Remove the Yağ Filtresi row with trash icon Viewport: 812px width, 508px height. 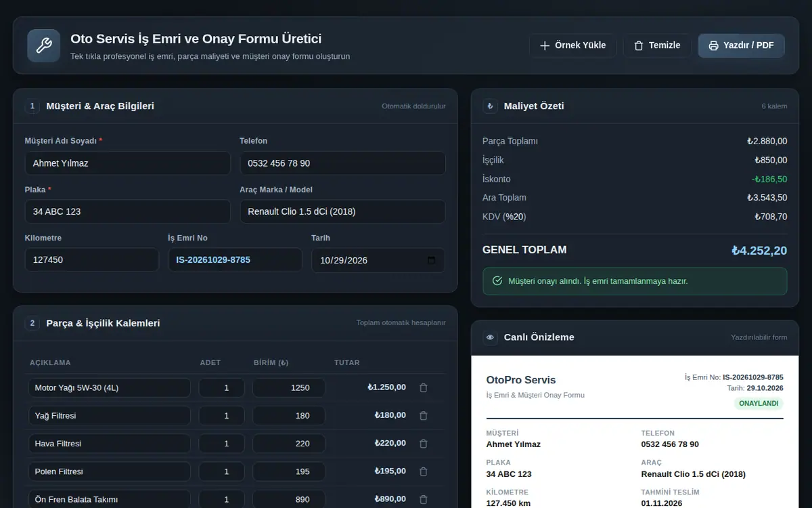(424, 416)
